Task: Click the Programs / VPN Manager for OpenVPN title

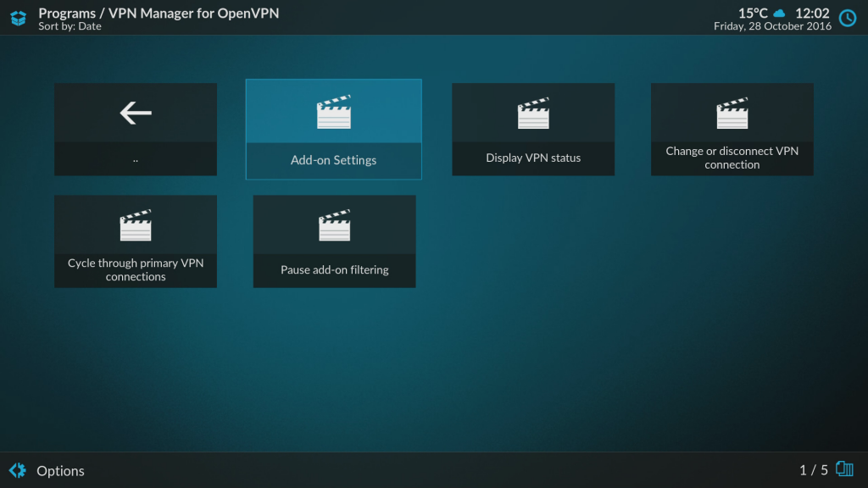Action: click(x=159, y=13)
